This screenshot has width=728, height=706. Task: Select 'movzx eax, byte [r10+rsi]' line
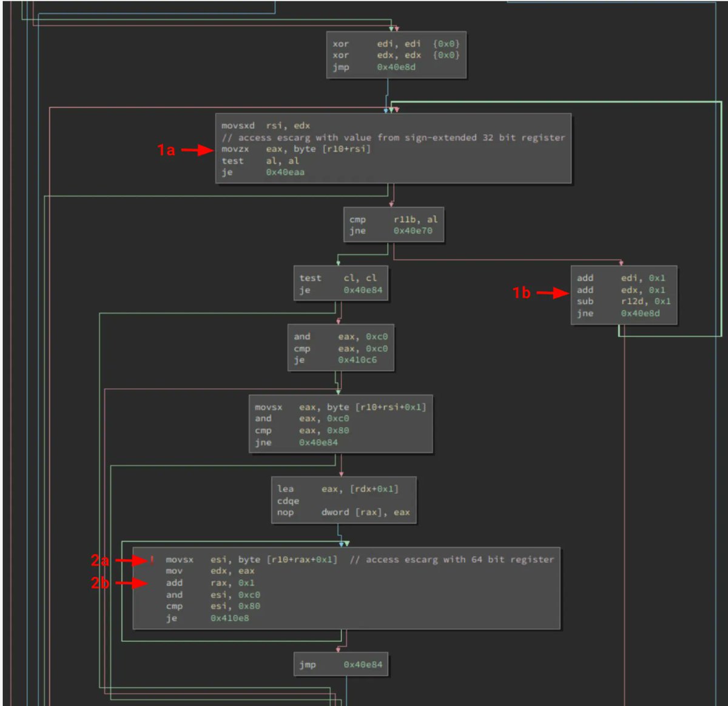pos(295,149)
